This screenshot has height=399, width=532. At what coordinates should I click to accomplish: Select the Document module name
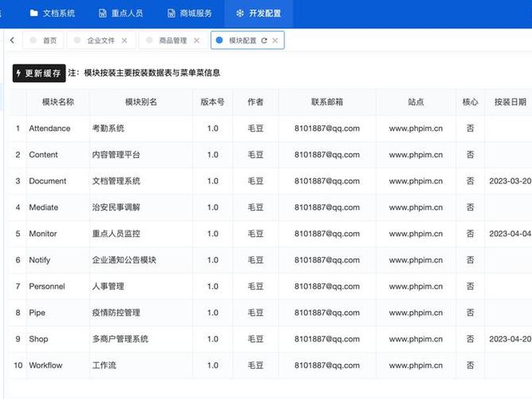[x=47, y=181]
